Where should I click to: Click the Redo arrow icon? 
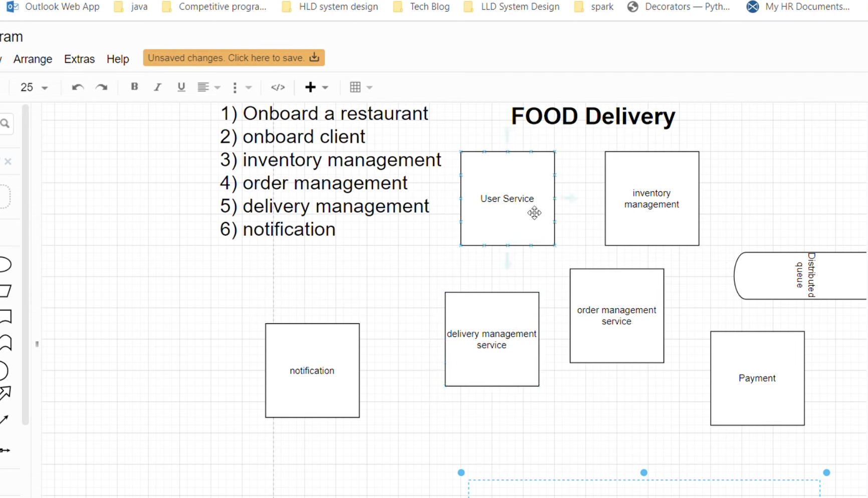pyautogui.click(x=102, y=87)
